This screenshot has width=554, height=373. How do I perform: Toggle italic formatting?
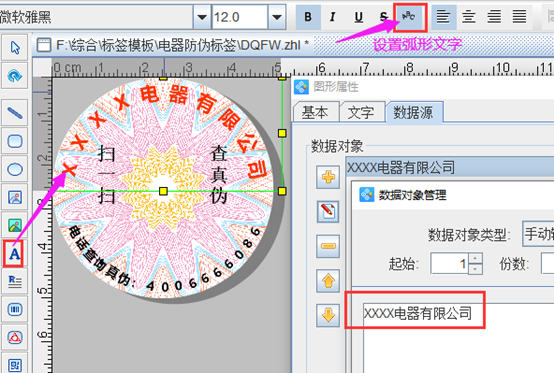click(332, 17)
